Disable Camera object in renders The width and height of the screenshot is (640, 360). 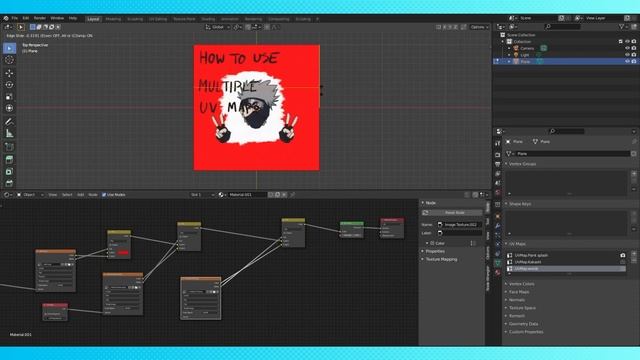pyautogui.click(x=634, y=48)
